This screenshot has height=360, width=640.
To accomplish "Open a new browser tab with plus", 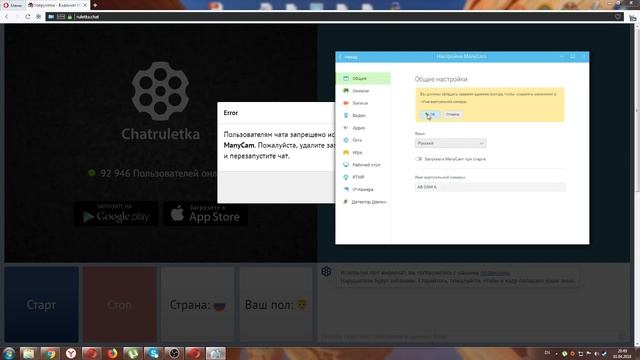I will tap(95, 5).
